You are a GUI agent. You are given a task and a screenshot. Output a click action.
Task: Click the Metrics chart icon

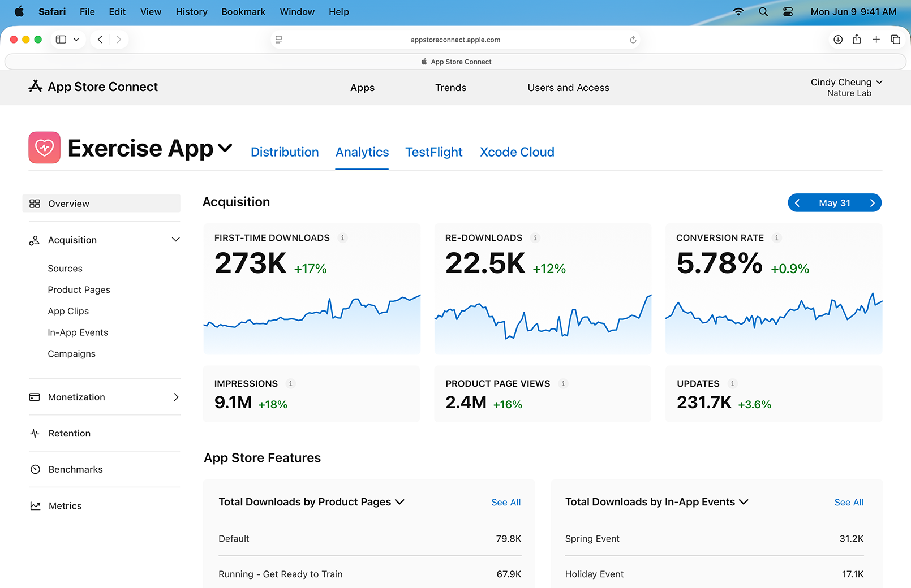click(x=35, y=505)
